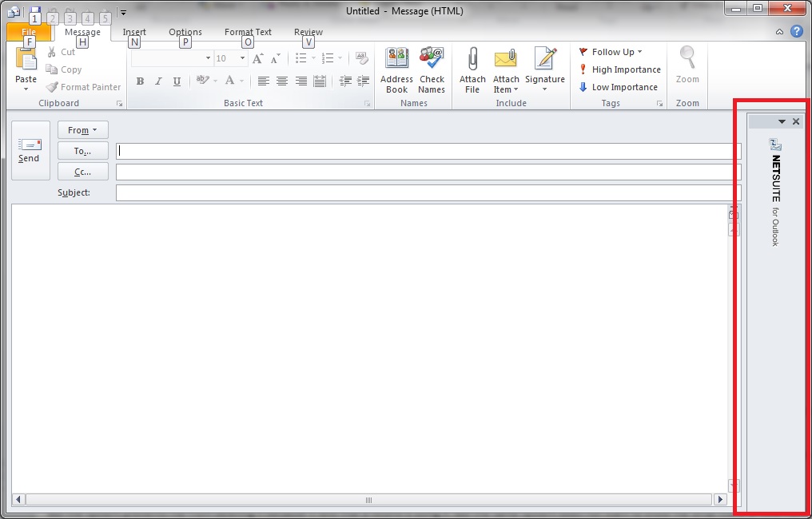The height and width of the screenshot is (519, 812).
Task: Switch to the Format Text tab
Action: [x=248, y=32]
